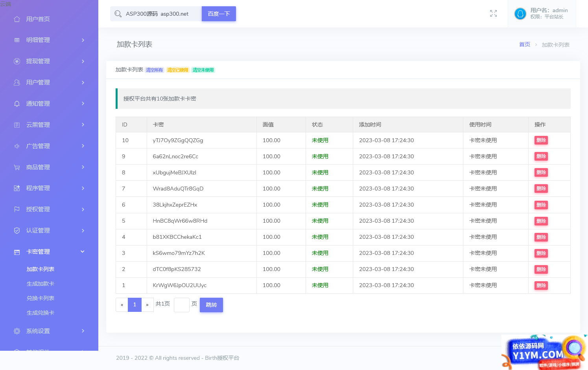Open the 加款卡列表 submenu item
Image resolution: width=588 pixels, height=370 pixels.
tap(41, 269)
